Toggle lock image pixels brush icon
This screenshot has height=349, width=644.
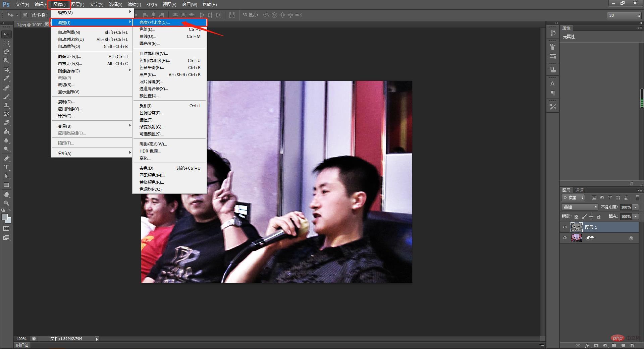point(584,217)
